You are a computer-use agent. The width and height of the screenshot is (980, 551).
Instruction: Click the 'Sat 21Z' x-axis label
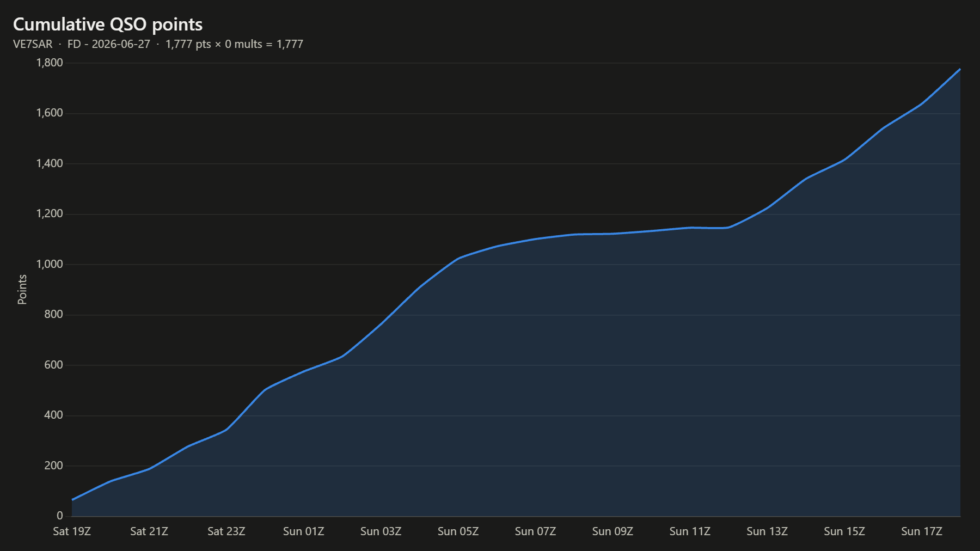click(x=149, y=531)
